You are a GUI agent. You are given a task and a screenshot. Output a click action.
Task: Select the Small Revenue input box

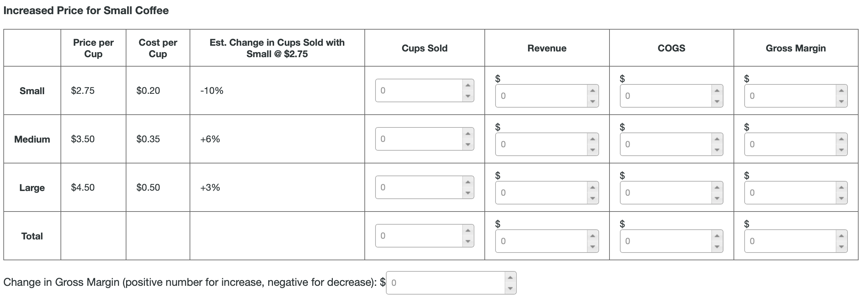coord(539,97)
